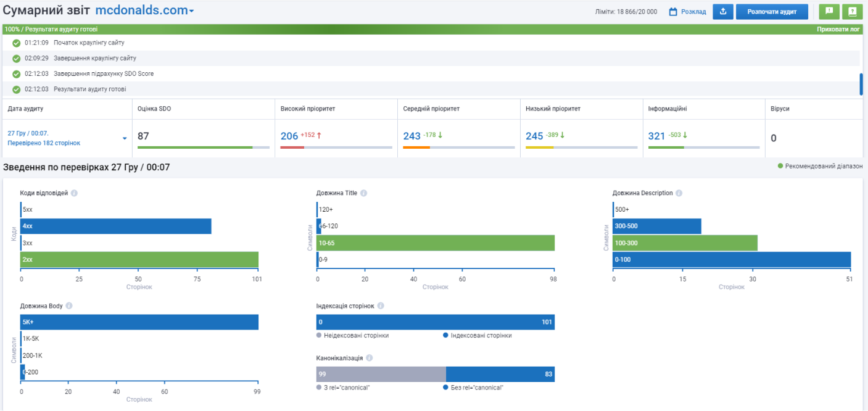
Task: Open medium priority count 243
Action: (412, 136)
